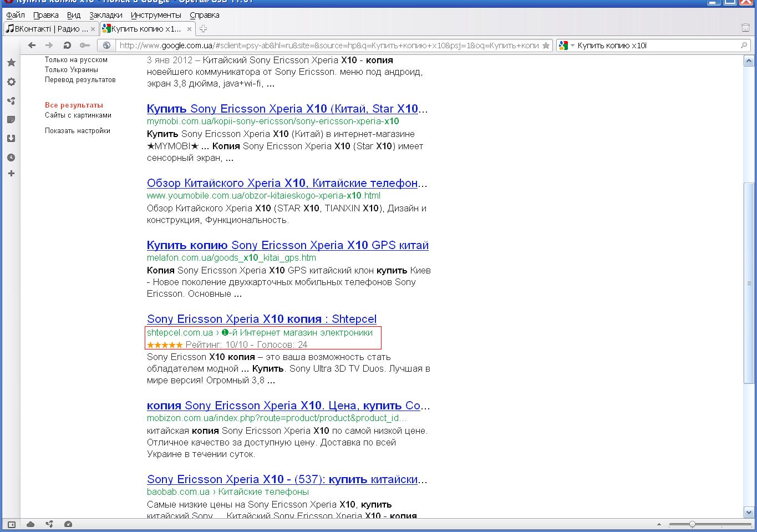Run search with the magnifier icon
Screen dimensions: 757x532
(x=744, y=45)
